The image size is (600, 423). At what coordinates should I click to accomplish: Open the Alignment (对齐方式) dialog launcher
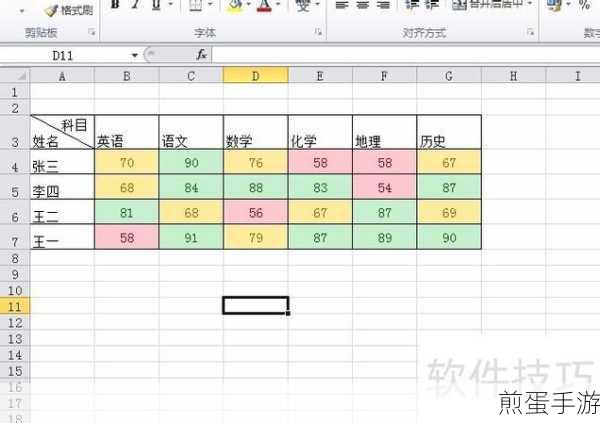[x=530, y=33]
